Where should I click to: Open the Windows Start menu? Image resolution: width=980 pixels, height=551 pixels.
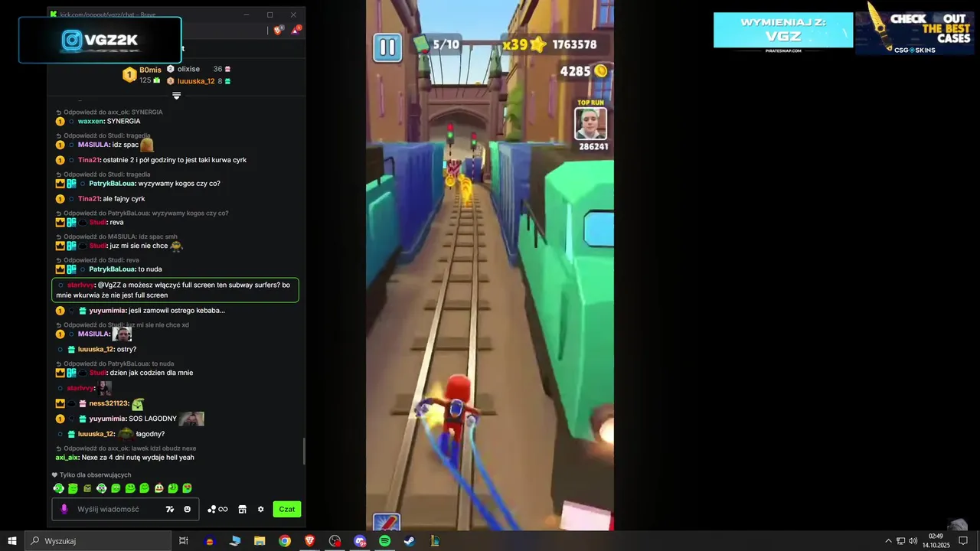(11, 541)
